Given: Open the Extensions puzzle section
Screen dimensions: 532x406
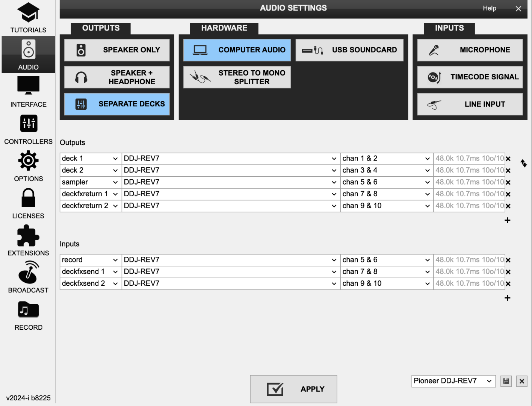Looking at the screenshot, I should tap(28, 241).
